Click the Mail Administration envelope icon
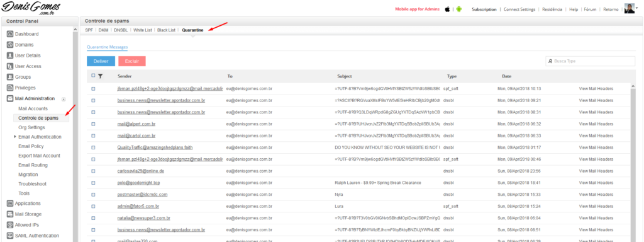Image resolution: width=644 pixels, height=242 pixels. click(x=10, y=98)
